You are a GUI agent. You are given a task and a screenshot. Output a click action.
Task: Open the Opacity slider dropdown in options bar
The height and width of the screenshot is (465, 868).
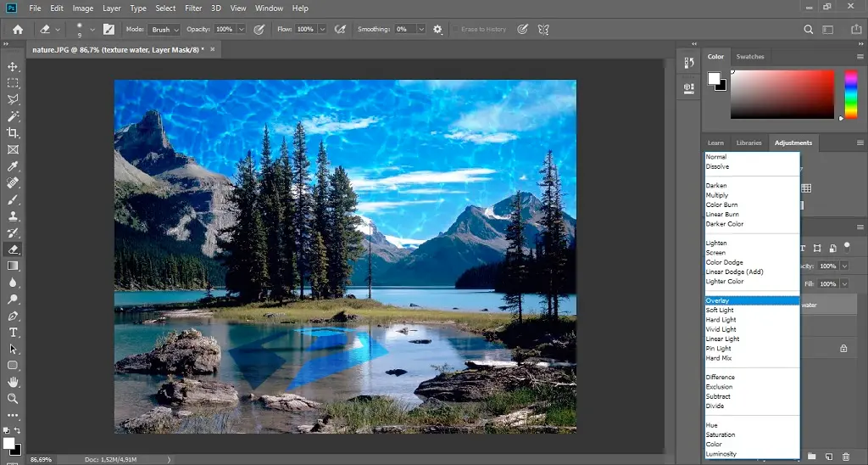coord(242,30)
